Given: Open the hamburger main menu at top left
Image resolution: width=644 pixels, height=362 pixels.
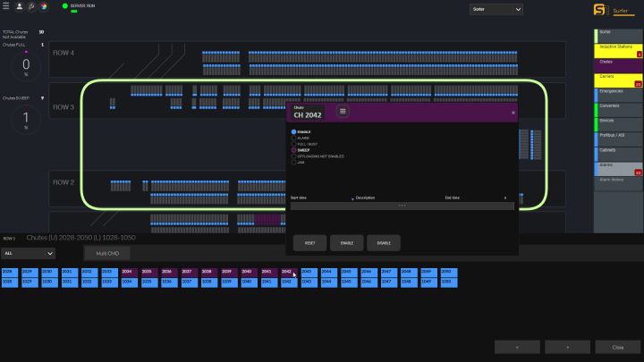Looking at the screenshot, I should click(x=6, y=6).
